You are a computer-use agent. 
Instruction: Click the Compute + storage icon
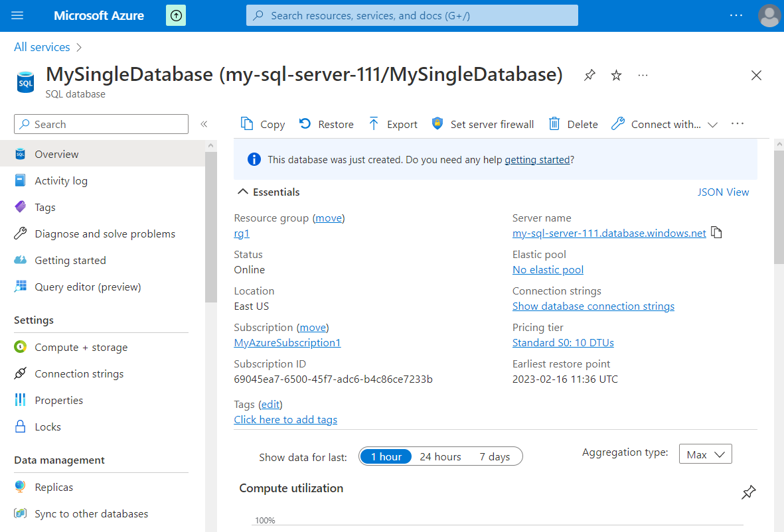(20, 347)
